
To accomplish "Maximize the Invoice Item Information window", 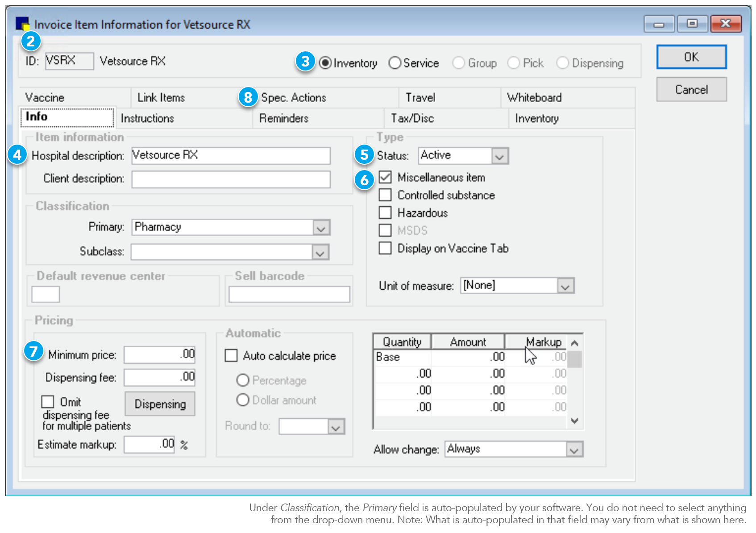I will coord(692,24).
